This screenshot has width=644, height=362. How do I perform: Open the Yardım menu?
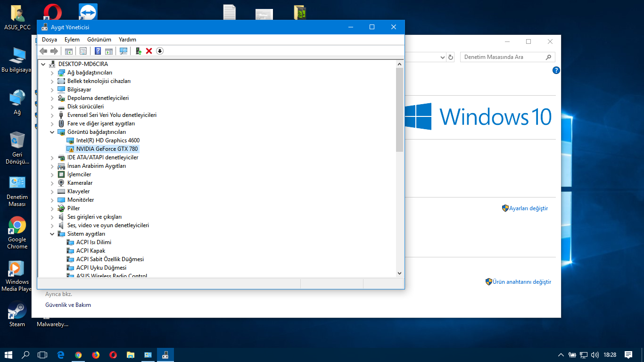click(127, 40)
